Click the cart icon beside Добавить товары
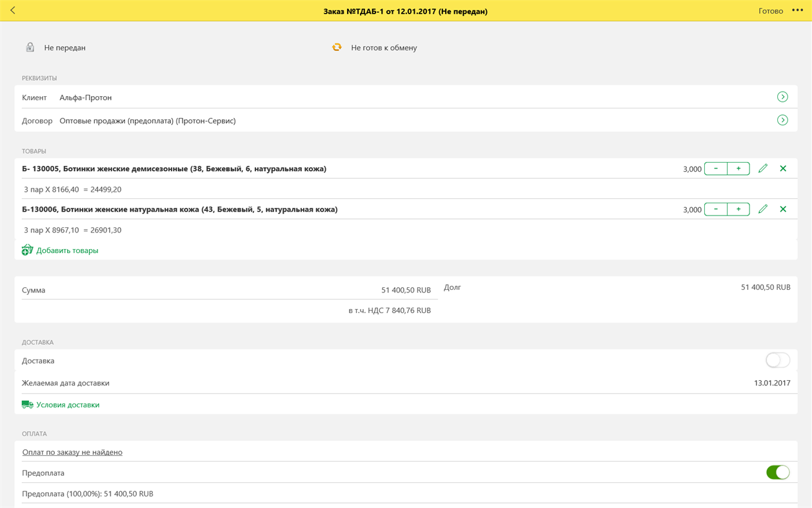Viewport: 812px width, 508px height. (x=27, y=249)
